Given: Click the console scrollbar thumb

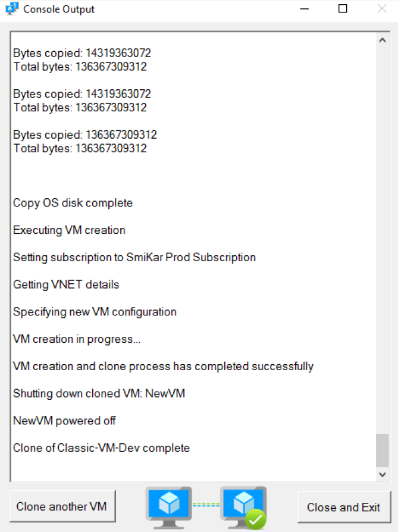Looking at the screenshot, I should point(383,450).
